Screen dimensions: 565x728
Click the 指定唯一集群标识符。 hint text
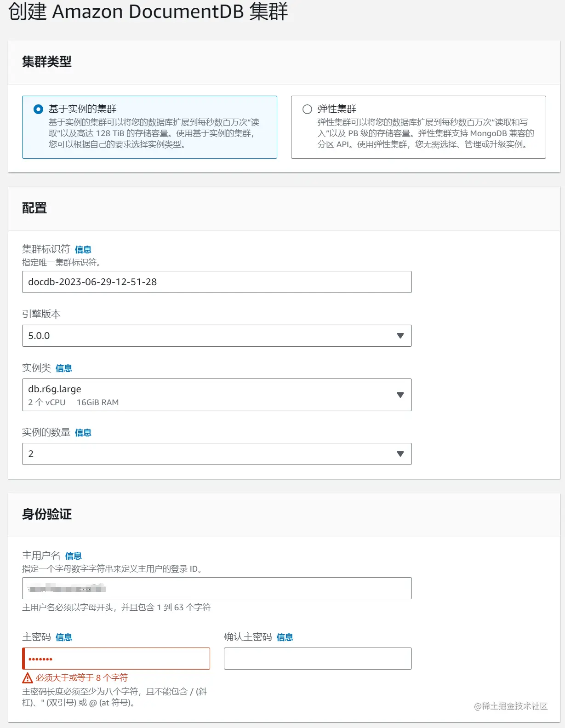pos(62,263)
